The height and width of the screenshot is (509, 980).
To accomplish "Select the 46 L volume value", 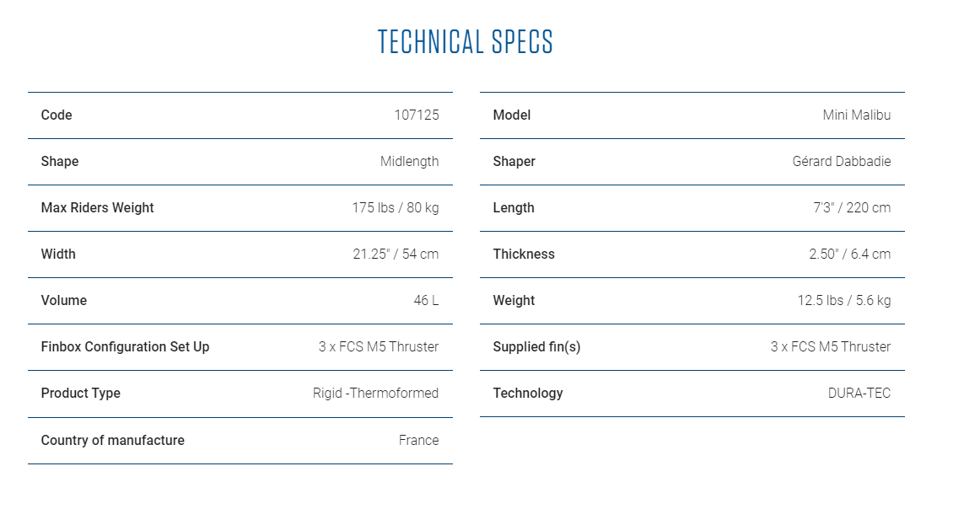I will point(426,300).
